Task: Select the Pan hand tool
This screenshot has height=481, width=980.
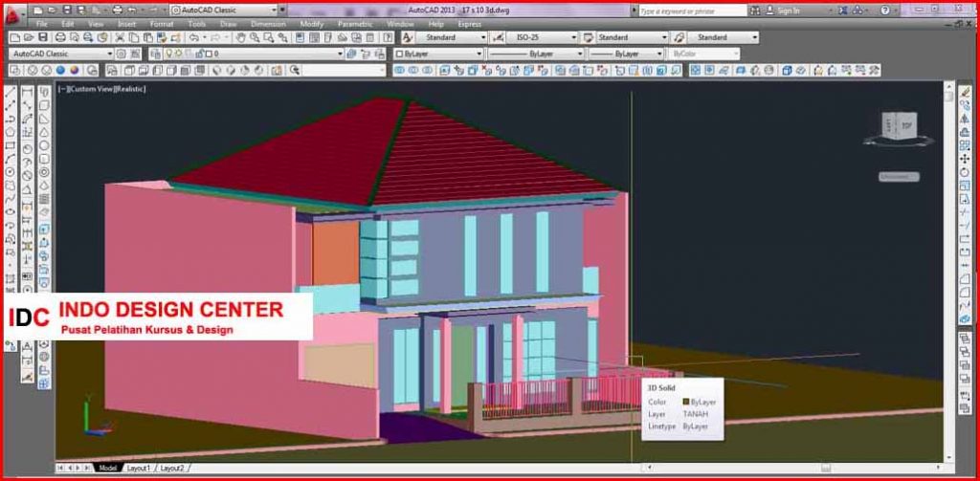Action: coord(242,37)
